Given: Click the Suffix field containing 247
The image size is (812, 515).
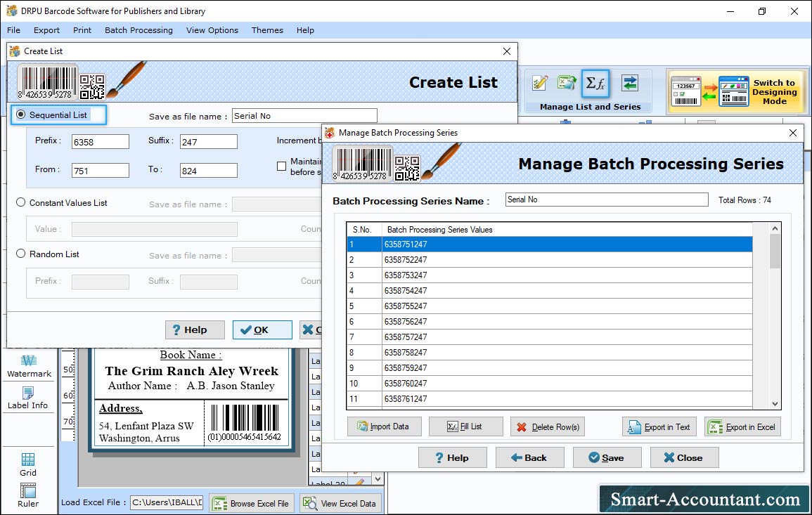Looking at the screenshot, I should point(209,142).
